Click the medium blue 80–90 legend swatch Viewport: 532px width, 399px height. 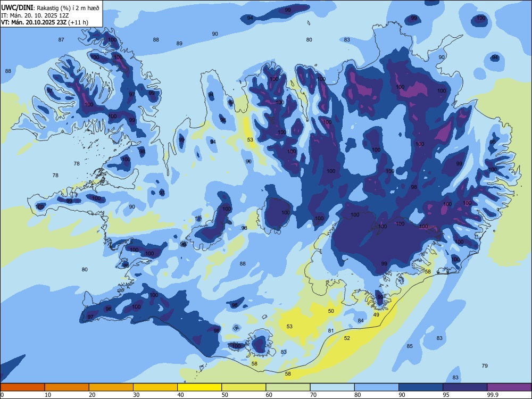377,387
